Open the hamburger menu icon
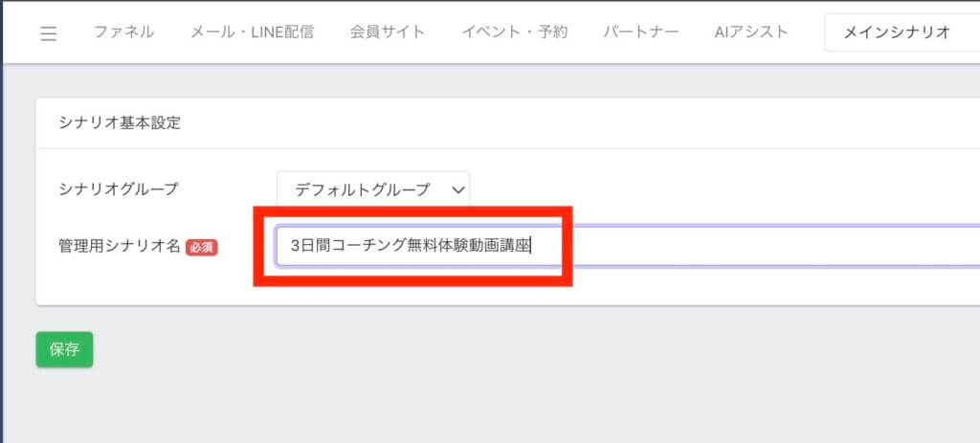The width and height of the screenshot is (980, 443). tap(48, 33)
